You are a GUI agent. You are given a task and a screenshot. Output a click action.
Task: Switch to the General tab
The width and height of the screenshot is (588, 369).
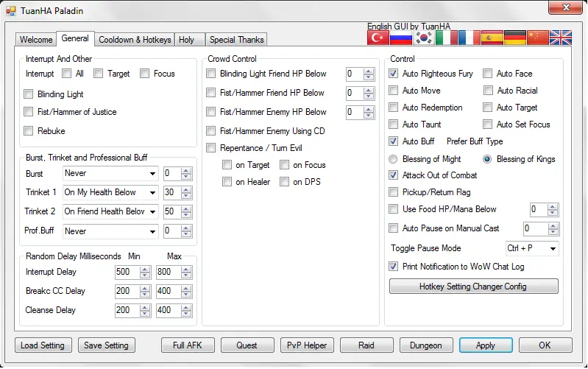tap(75, 38)
